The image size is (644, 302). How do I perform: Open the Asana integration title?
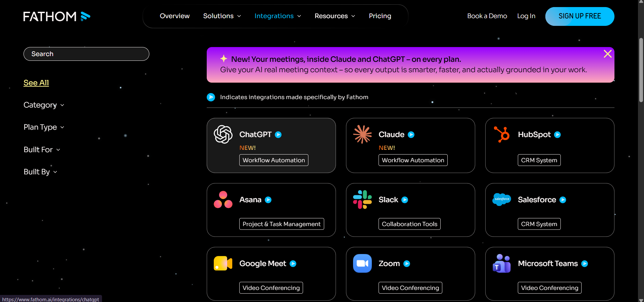click(x=250, y=200)
